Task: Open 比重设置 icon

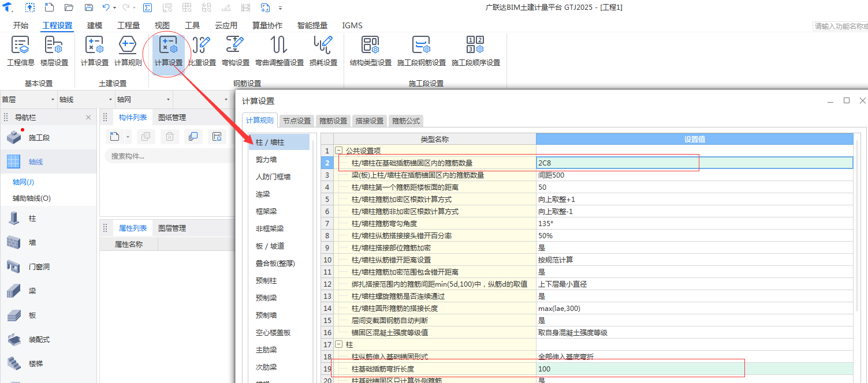Action: pyautogui.click(x=202, y=51)
